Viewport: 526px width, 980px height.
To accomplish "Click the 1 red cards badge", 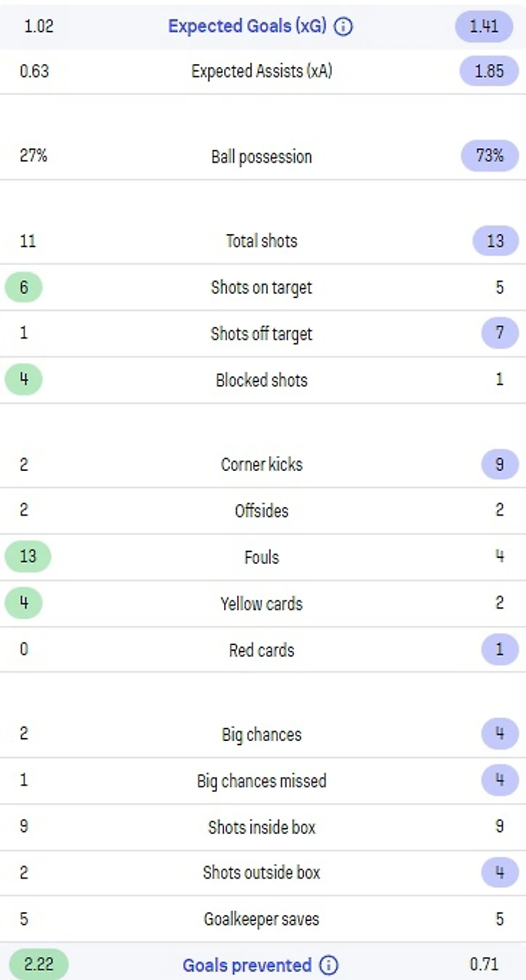I will (x=499, y=649).
